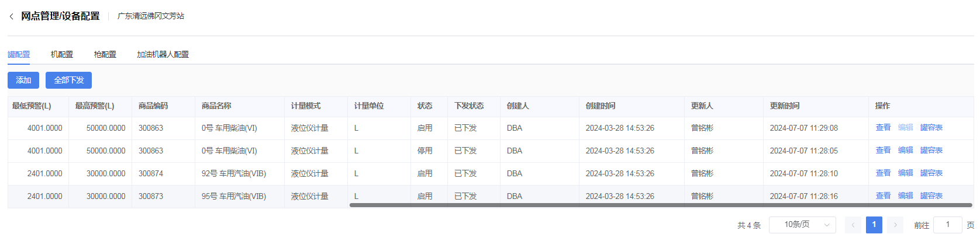The height and width of the screenshot is (241, 980).
Task: Switch to the 罐配置 tab
Action: point(19,54)
